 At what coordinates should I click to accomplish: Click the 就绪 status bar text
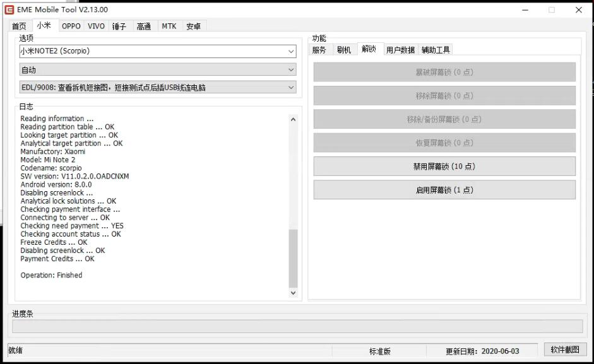pyautogui.click(x=16, y=350)
